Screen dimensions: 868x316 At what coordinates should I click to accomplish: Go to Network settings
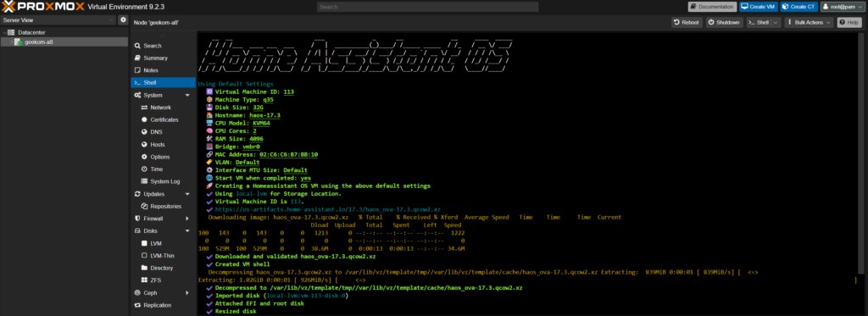coord(160,108)
